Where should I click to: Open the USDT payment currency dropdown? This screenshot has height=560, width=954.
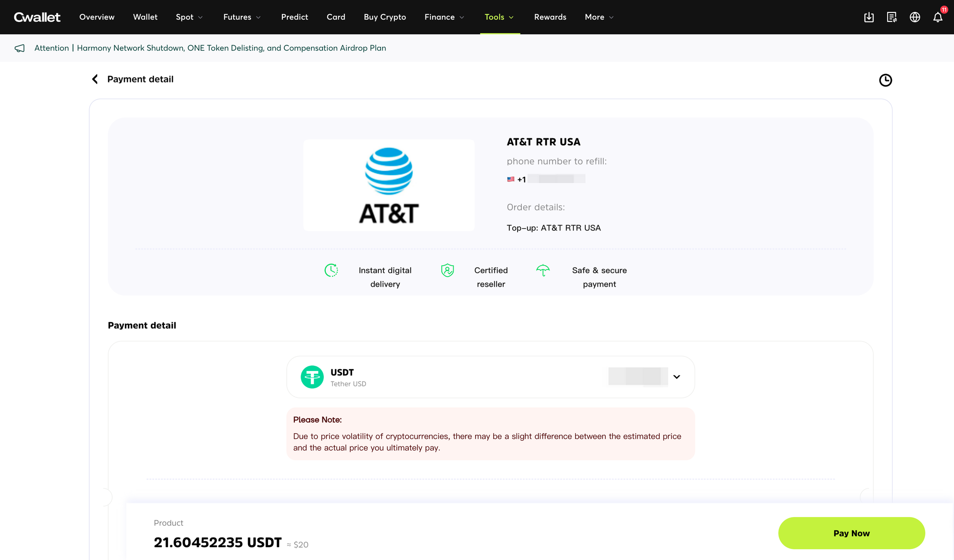(490, 377)
